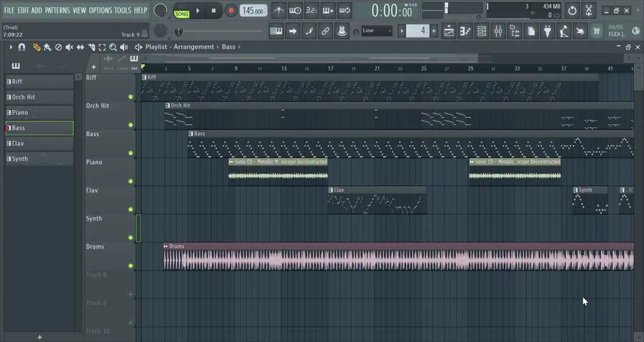Select the Delete tool in Playlist toolbar
644x342 pixels.
point(59,47)
